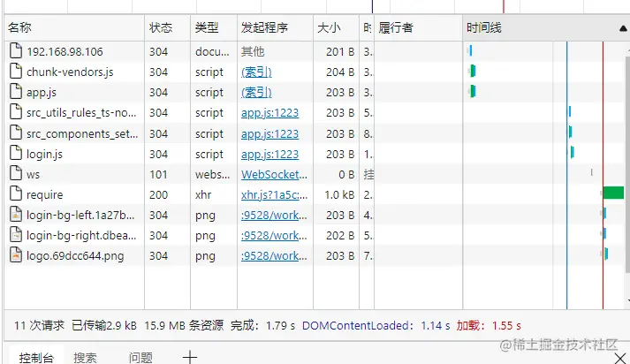
Task: Click the timeline bar for login.js
Action: click(x=573, y=152)
